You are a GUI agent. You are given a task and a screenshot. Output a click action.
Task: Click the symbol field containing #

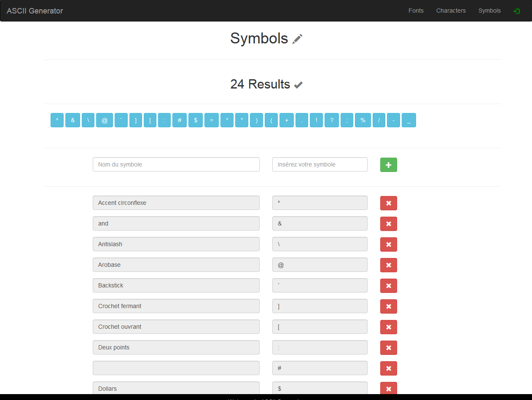pos(320,368)
